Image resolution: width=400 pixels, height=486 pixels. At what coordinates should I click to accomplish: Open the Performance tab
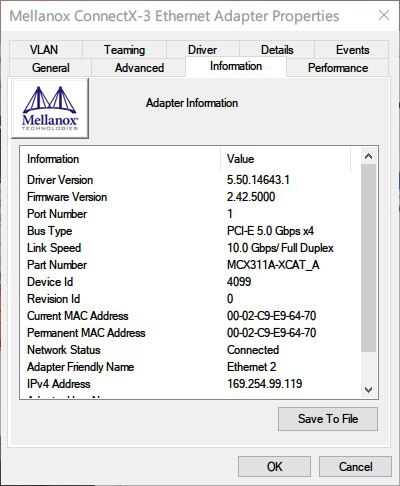pos(338,68)
